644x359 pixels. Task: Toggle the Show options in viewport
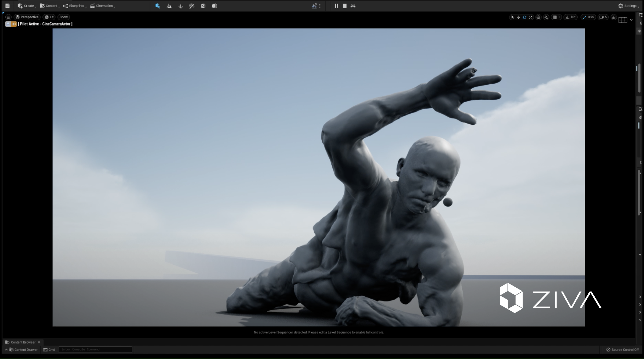[x=63, y=17]
